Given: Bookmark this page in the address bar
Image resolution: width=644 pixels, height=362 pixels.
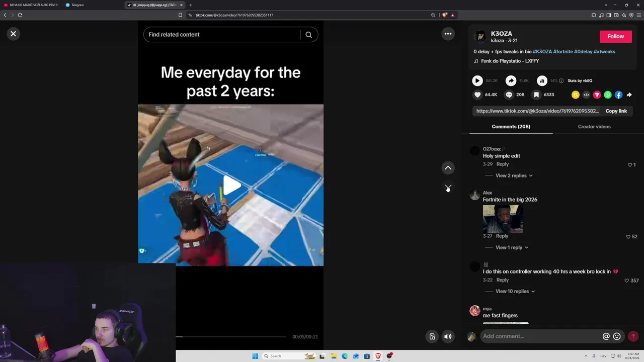Looking at the screenshot, I should pyautogui.click(x=180, y=15).
